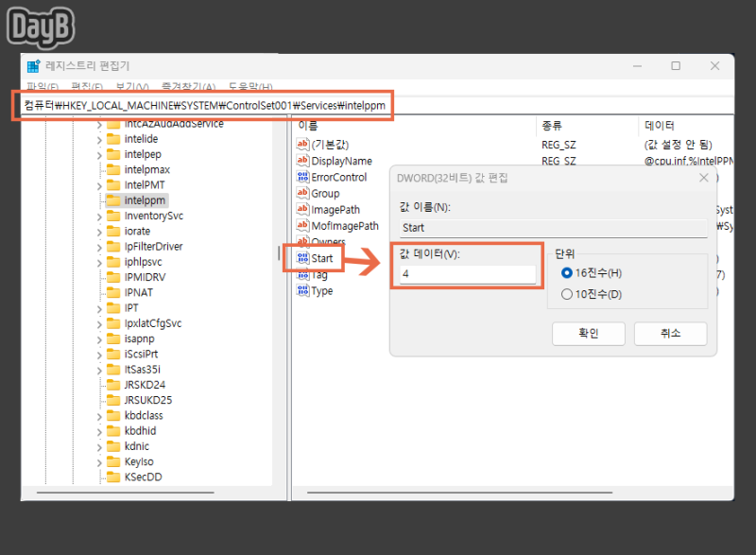
Task: Click the tree pane horizontal scrollbar
Action: [x=126, y=493]
